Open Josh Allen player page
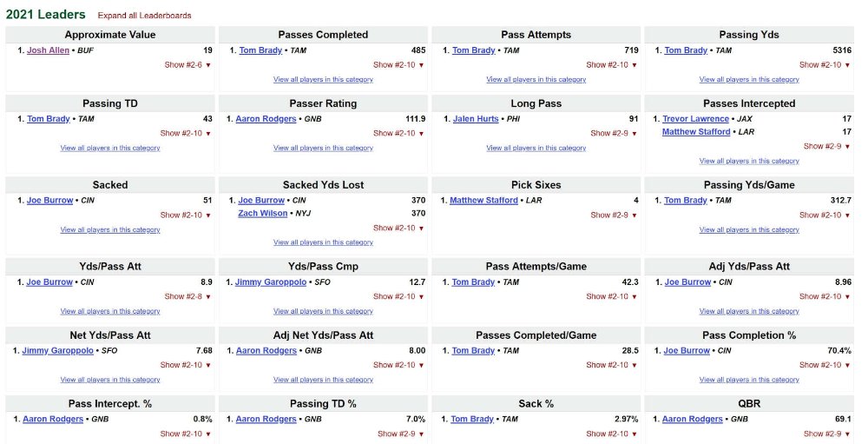This screenshot has width=868, height=444. point(48,50)
